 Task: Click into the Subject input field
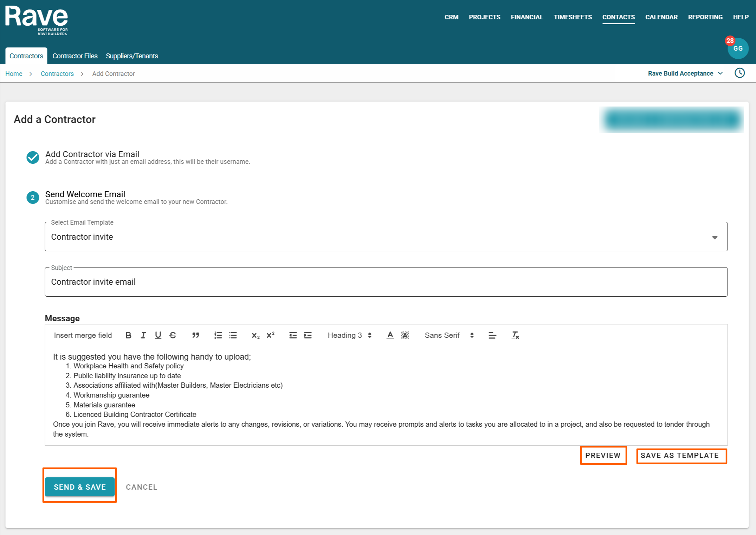click(x=386, y=282)
